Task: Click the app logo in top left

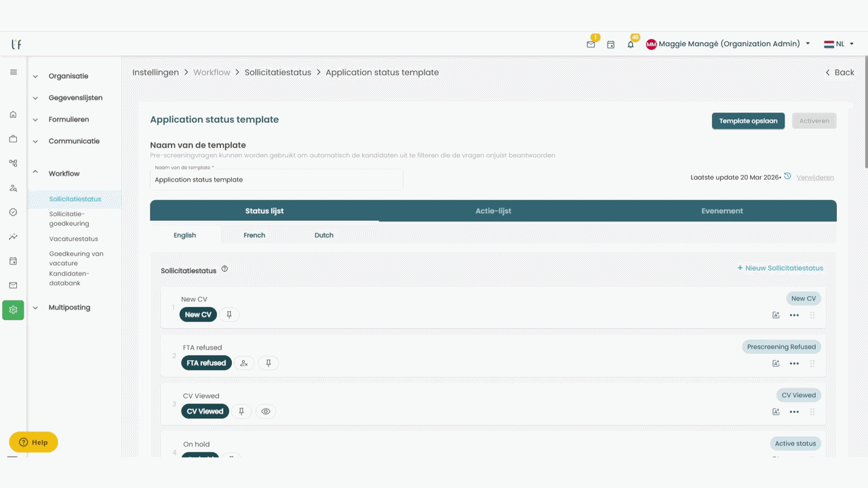Action: [16, 44]
